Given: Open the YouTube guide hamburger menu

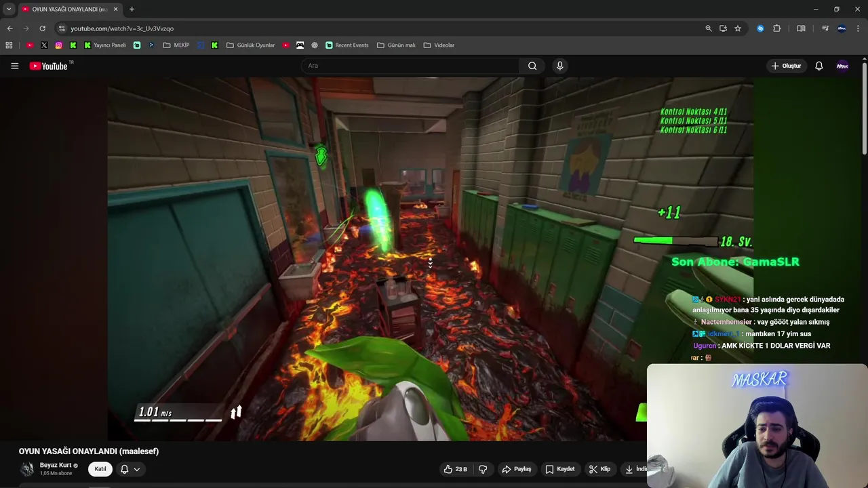Looking at the screenshot, I should pos(14,66).
